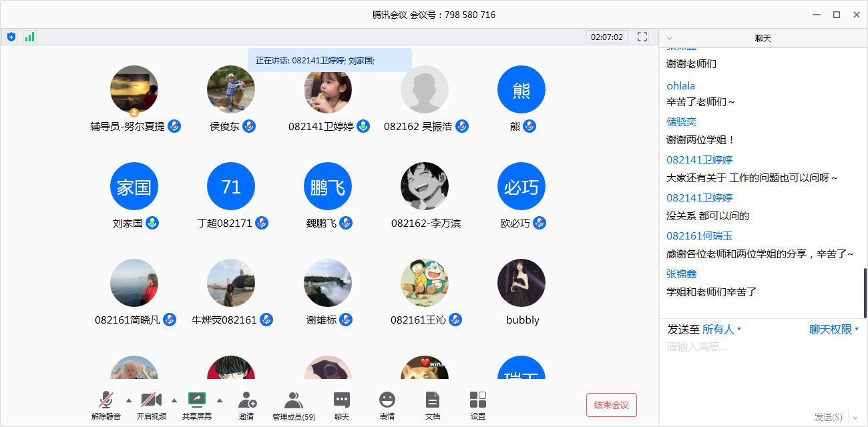The width and height of the screenshot is (868, 427).
Task: Expand audio options arrow beside microphone
Action: 129,400
